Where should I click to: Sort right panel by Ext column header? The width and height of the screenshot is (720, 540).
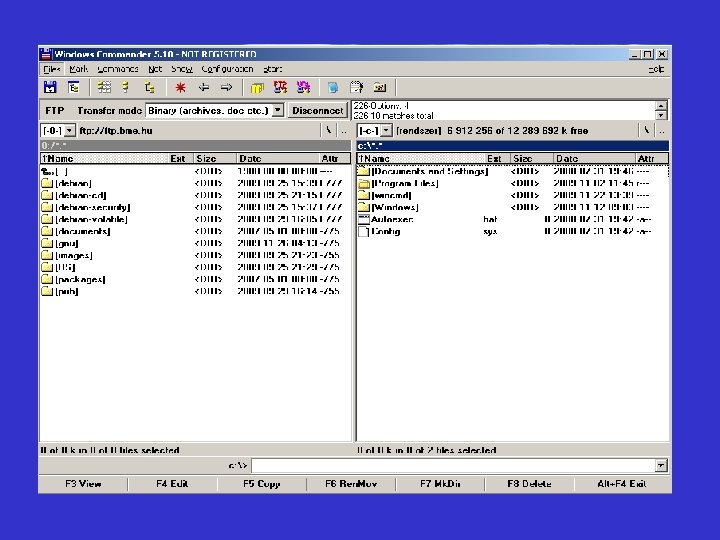tap(496, 158)
